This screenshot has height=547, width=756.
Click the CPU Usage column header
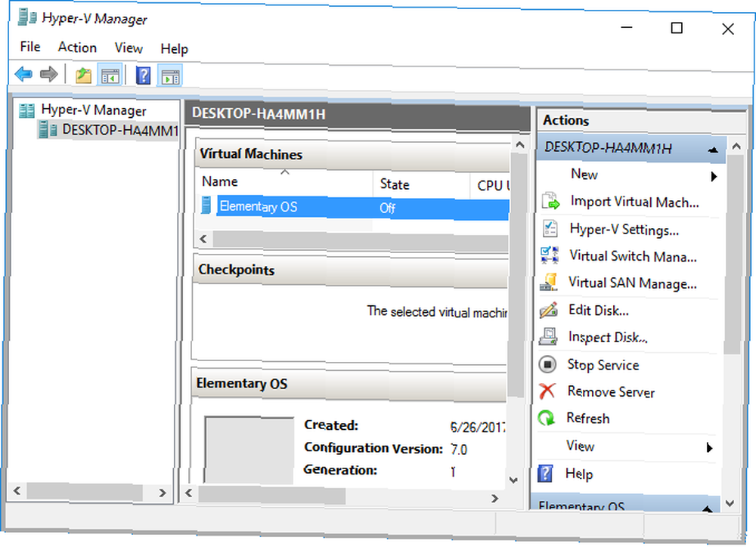491,186
